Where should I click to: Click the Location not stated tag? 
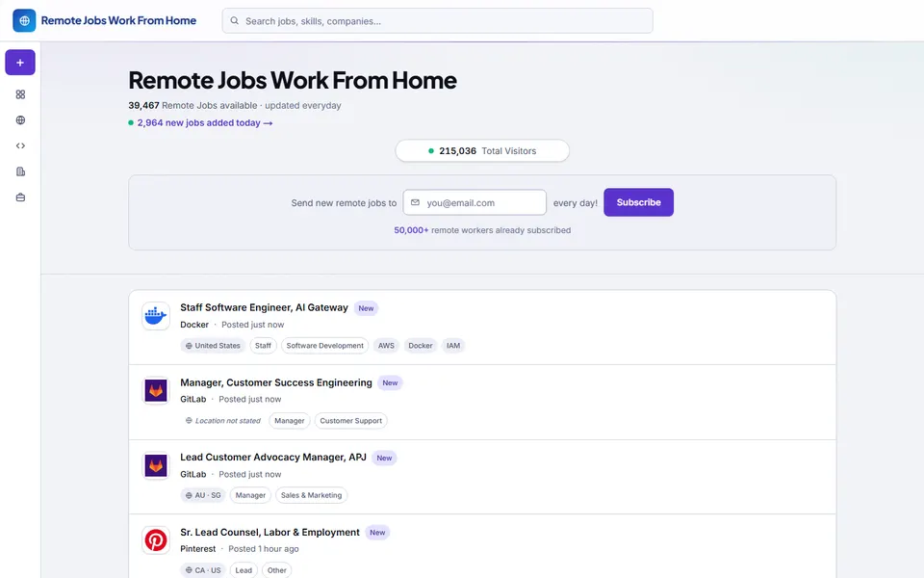[222, 421]
